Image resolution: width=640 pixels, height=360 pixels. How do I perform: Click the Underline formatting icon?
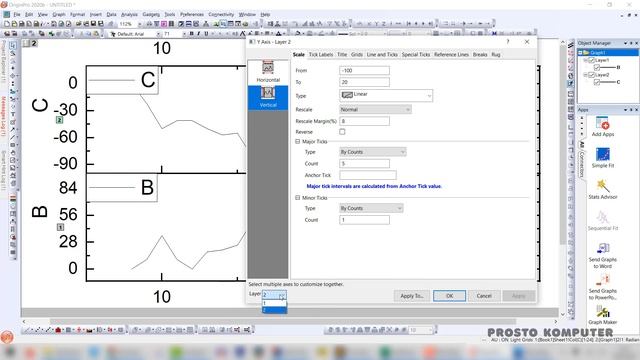point(206,34)
